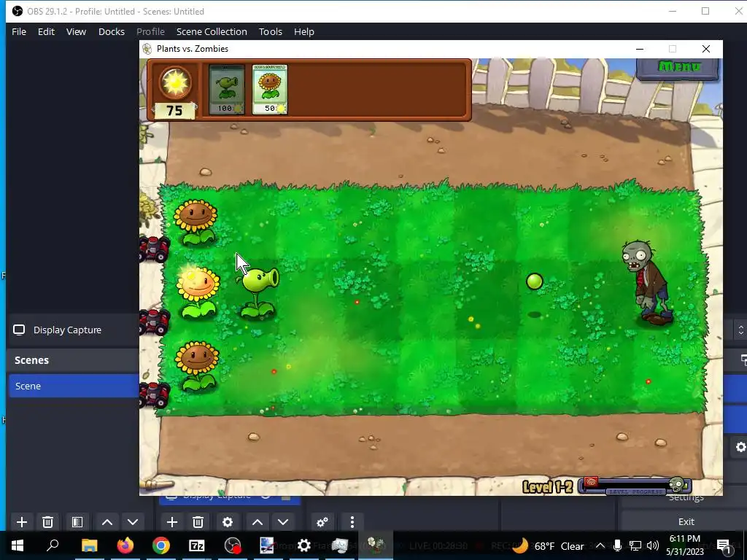Open the 6:11 PM clock and date
747x560 pixels.
pos(684,545)
